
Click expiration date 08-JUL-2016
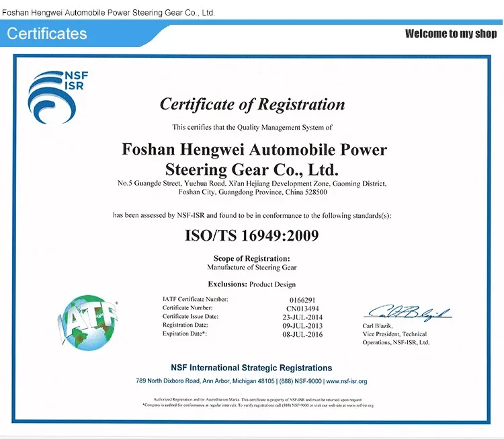tap(302, 335)
